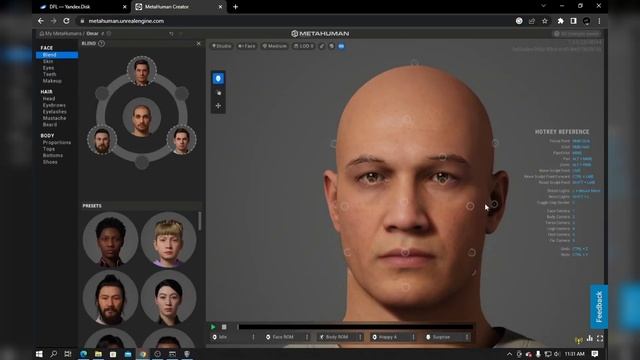Open the LOD 0 dropdown
Viewport: 640px width, 360px height.
click(304, 46)
